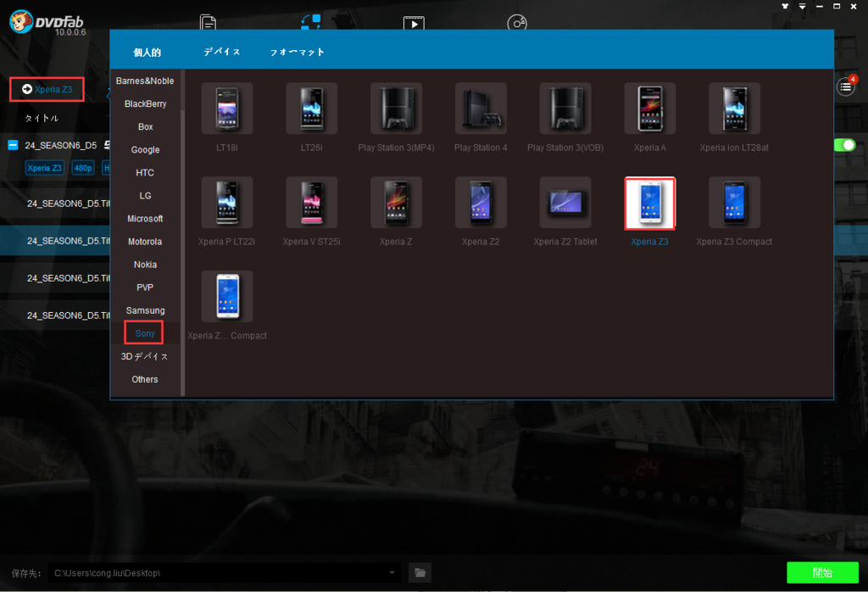Open the DVDFab logo icon
Viewport: 868px width, 592px height.
(x=21, y=22)
